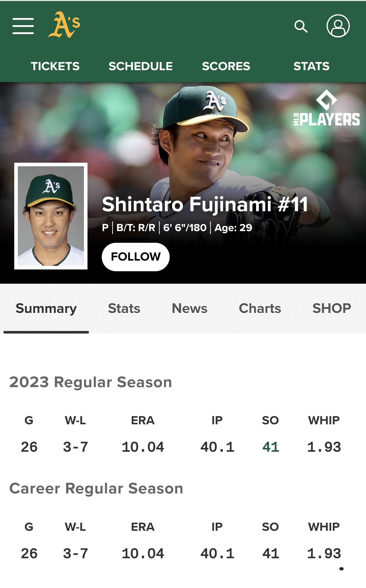The image size is (366, 588).
Task: Open the SCHEDULE nav item
Action: coord(141,66)
